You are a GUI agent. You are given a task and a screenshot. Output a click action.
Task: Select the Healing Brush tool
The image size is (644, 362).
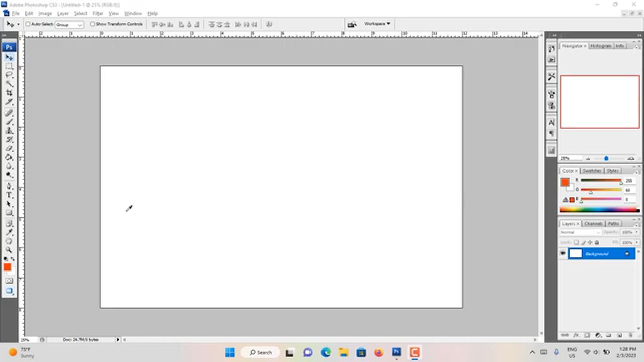(9, 113)
